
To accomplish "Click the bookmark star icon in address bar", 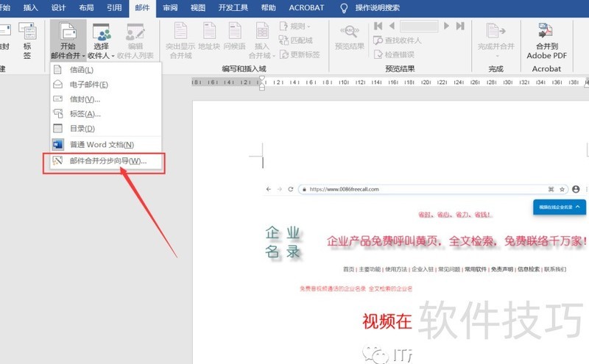I will point(562,189).
